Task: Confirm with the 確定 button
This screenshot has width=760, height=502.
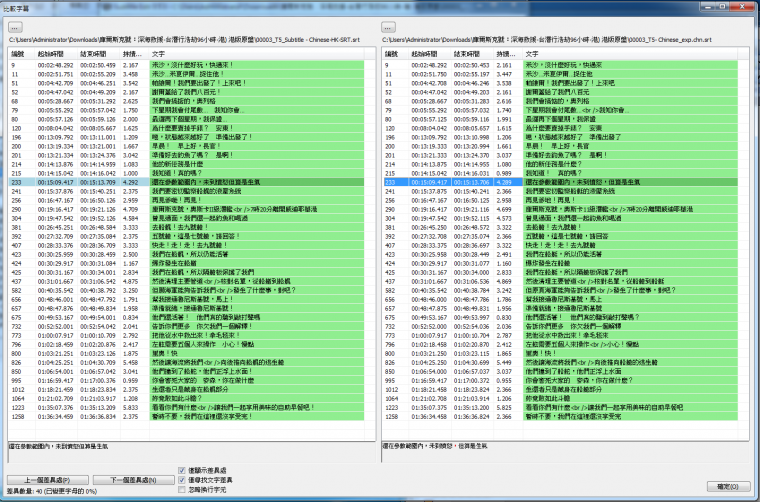Action: (x=728, y=486)
